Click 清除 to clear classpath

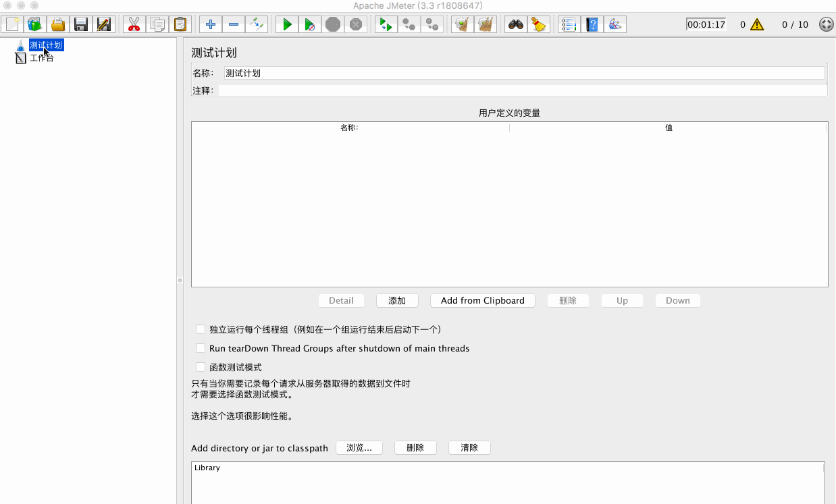click(x=469, y=447)
